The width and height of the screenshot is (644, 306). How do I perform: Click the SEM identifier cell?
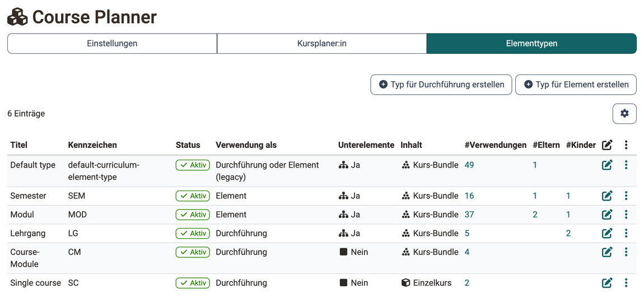click(x=77, y=196)
